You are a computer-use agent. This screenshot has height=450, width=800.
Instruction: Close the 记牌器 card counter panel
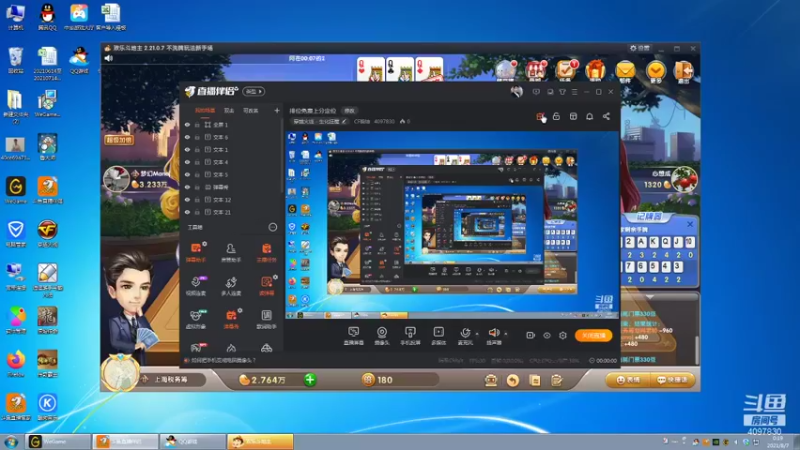click(x=690, y=224)
